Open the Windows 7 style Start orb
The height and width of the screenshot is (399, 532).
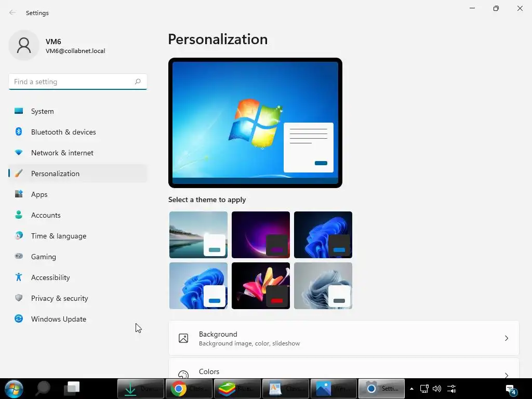(14, 389)
